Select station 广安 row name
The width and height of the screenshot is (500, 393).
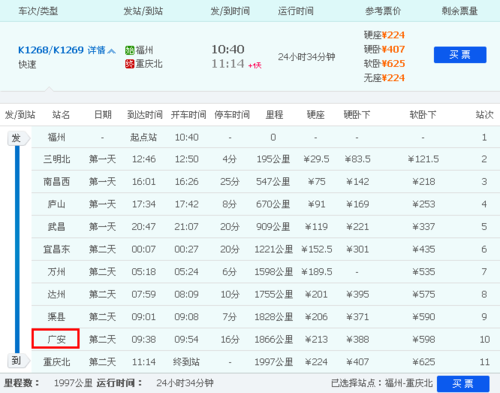tap(56, 339)
